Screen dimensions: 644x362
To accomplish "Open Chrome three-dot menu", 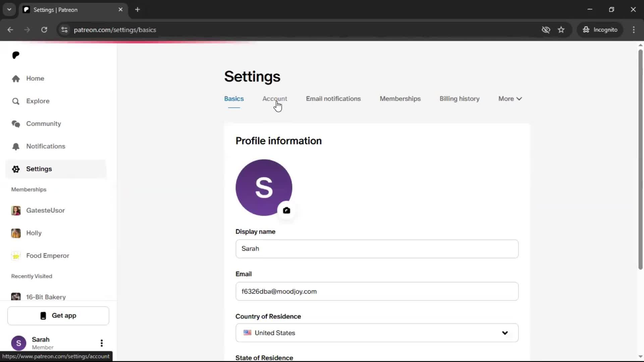I will point(634,30).
